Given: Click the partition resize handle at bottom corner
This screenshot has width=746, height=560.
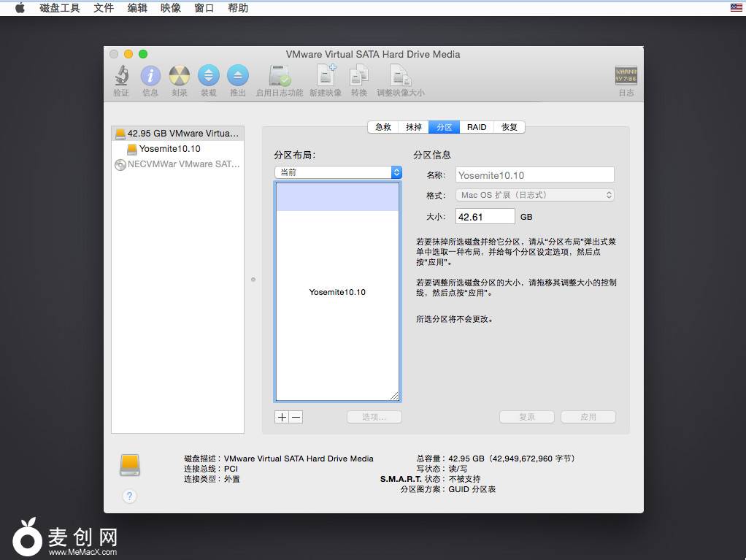Looking at the screenshot, I should [x=394, y=396].
